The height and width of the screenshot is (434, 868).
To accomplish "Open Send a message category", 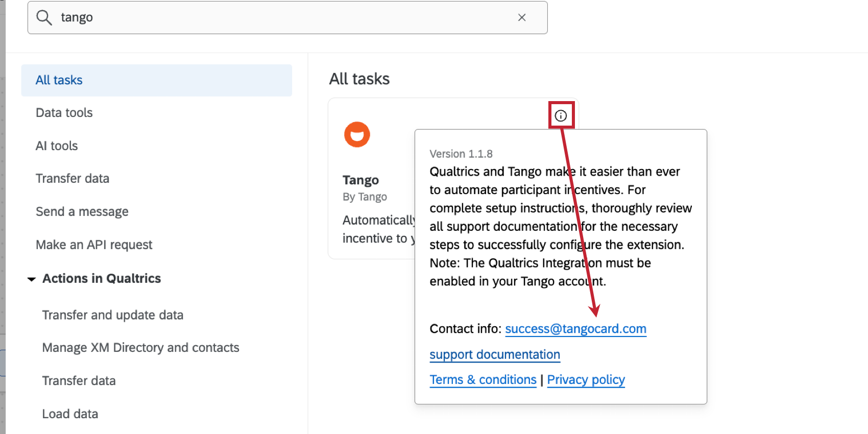I will [x=82, y=212].
